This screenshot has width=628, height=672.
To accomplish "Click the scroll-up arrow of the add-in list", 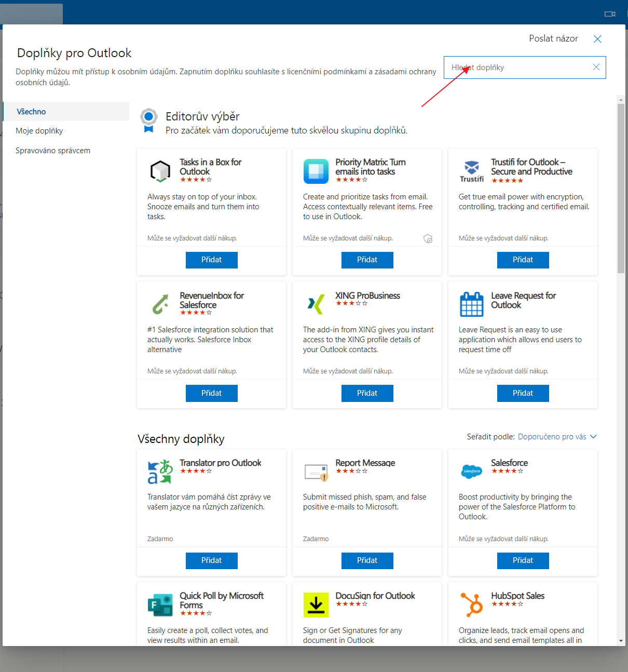I will click(x=621, y=99).
